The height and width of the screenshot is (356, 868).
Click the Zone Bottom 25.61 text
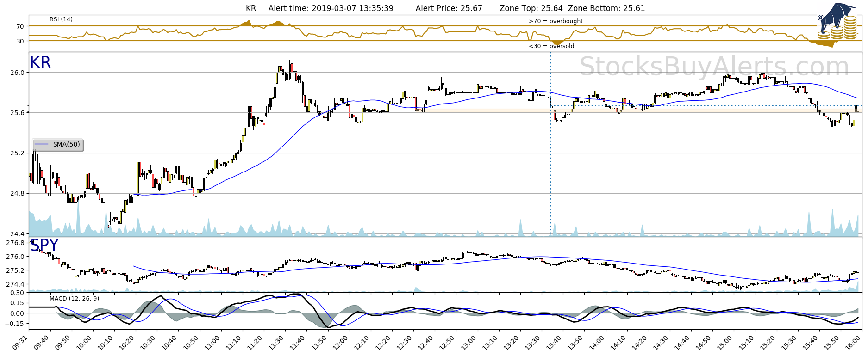point(606,8)
